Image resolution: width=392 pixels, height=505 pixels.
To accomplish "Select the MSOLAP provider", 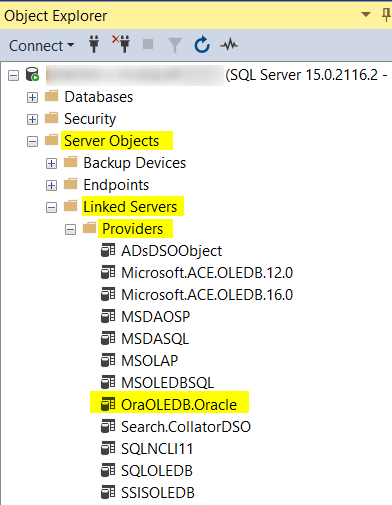I will (150, 361).
